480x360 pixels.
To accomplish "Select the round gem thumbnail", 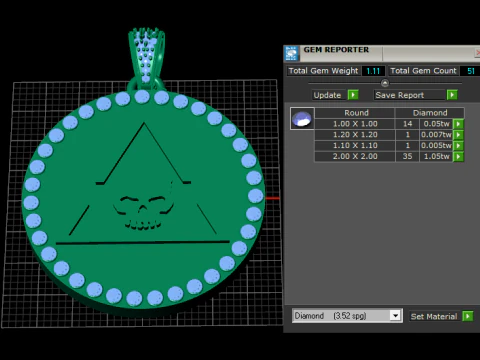I will pos(302,119).
